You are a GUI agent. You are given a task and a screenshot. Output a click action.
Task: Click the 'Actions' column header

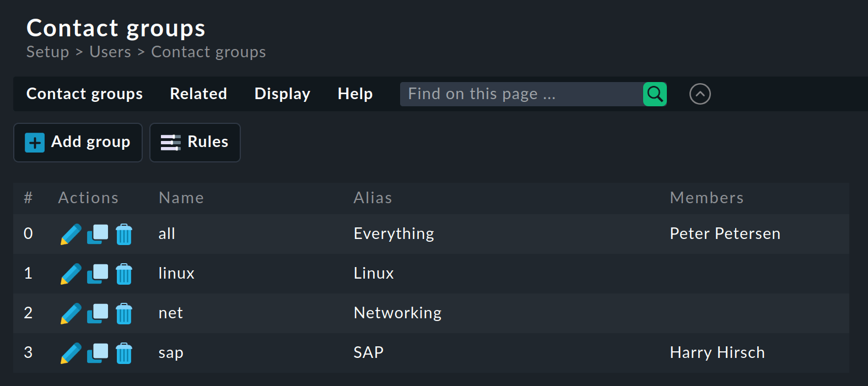[88, 198]
